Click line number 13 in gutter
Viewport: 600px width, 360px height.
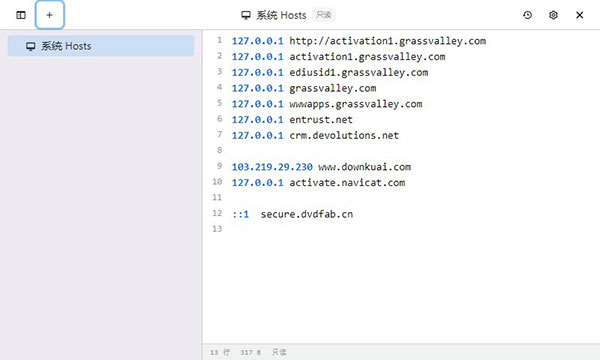(x=217, y=229)
